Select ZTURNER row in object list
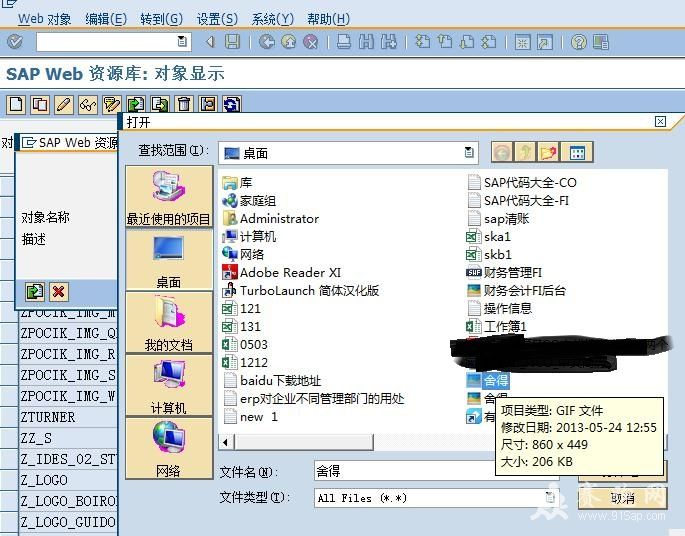 (x=68, y=417)
